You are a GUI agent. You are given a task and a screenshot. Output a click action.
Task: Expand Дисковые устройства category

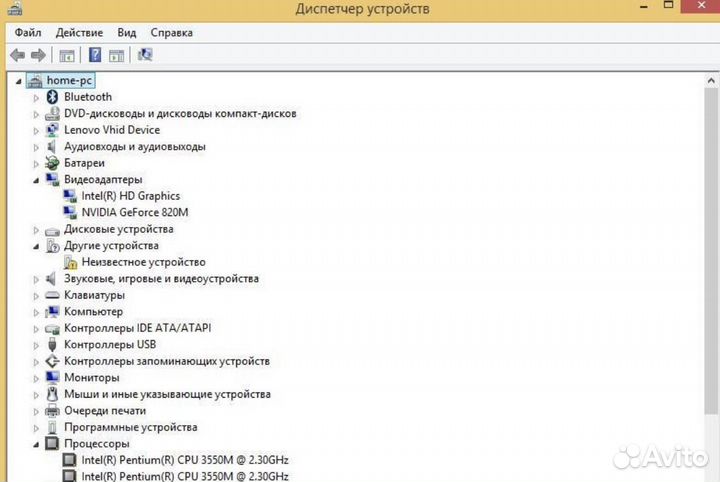click(x=36, y=230)
